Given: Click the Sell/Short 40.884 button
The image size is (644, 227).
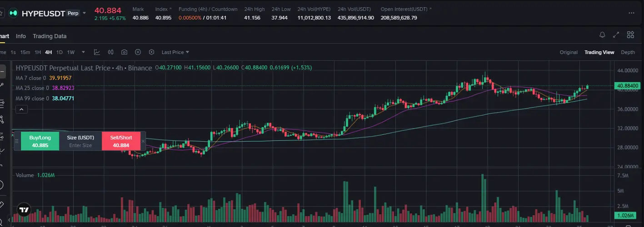Looking at the screenshot, I should click(x=121, y=141).
